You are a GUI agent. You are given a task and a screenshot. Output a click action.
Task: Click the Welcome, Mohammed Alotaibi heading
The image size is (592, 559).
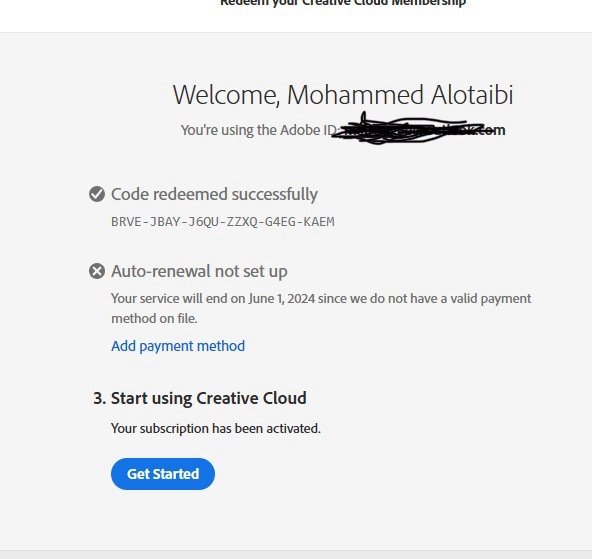point(343,94)
